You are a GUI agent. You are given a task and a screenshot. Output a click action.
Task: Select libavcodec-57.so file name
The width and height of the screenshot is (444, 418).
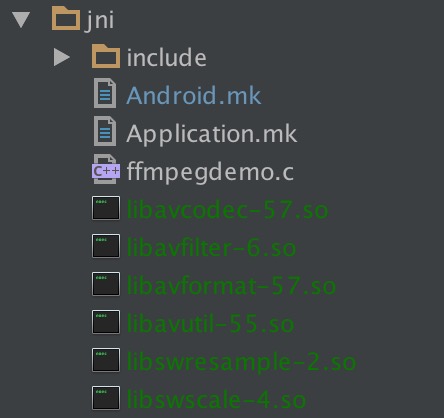[x=228, y=210]
